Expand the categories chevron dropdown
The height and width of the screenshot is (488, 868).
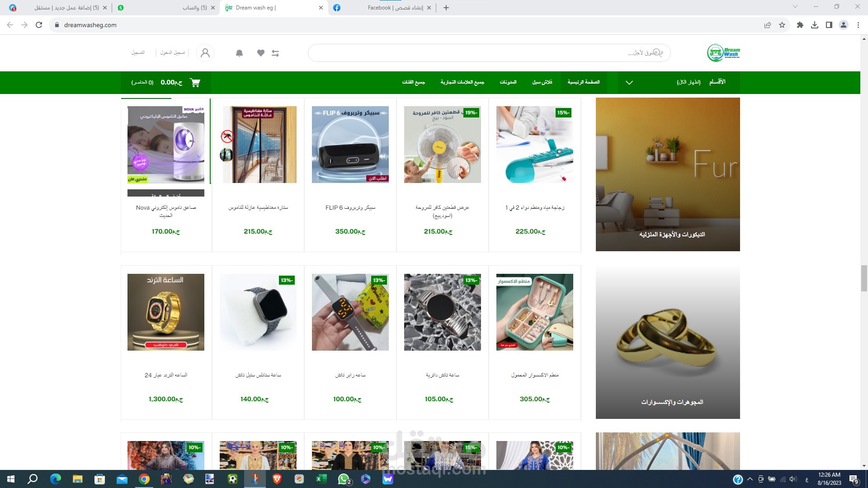pyautogui.click(x=629, y=83)
